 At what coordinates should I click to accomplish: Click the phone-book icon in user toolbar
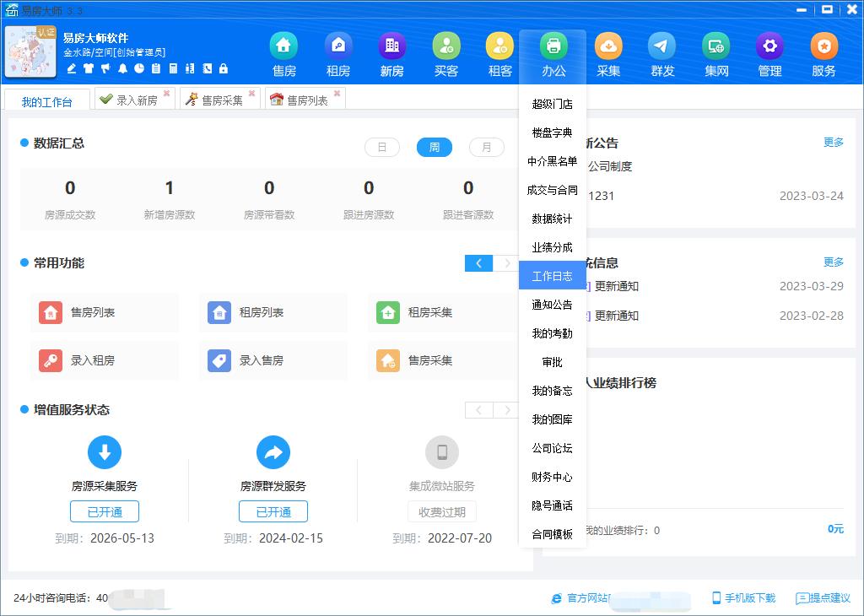207,68
